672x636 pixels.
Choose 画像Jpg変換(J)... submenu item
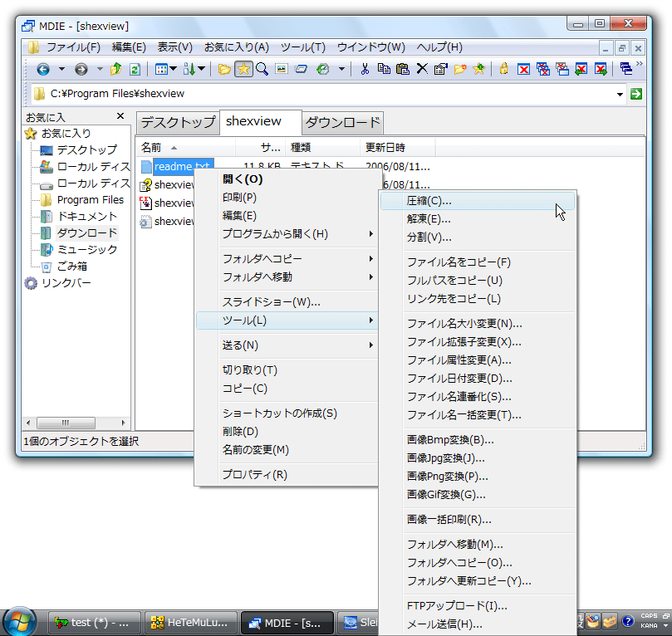(x=477, y=458)
